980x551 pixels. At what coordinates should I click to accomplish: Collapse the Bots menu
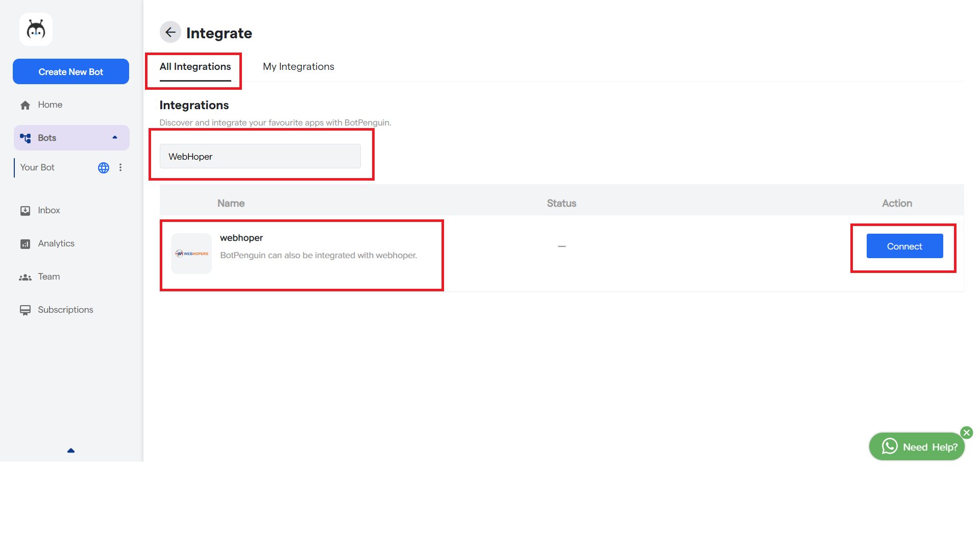(x=115, y=137)
